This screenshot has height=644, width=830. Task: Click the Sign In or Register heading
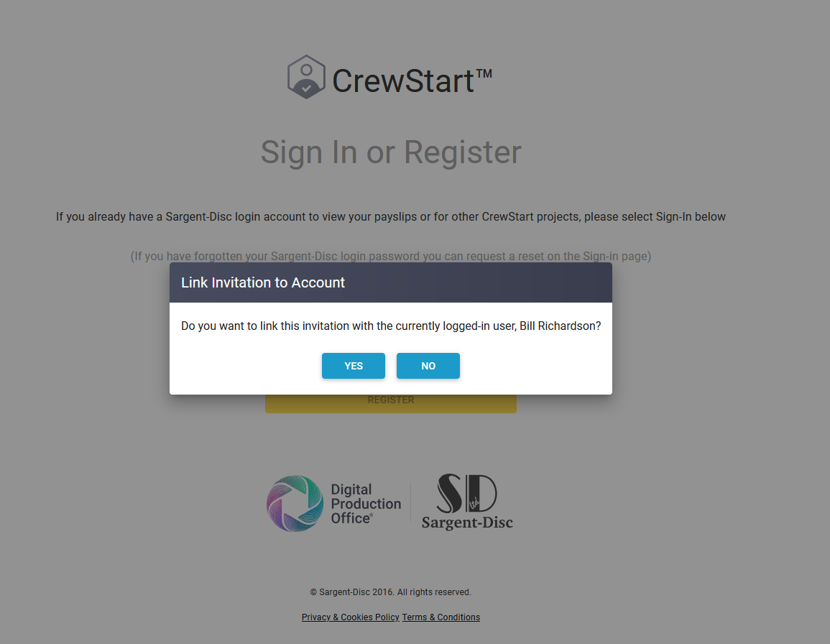click(x=391, y=152)
